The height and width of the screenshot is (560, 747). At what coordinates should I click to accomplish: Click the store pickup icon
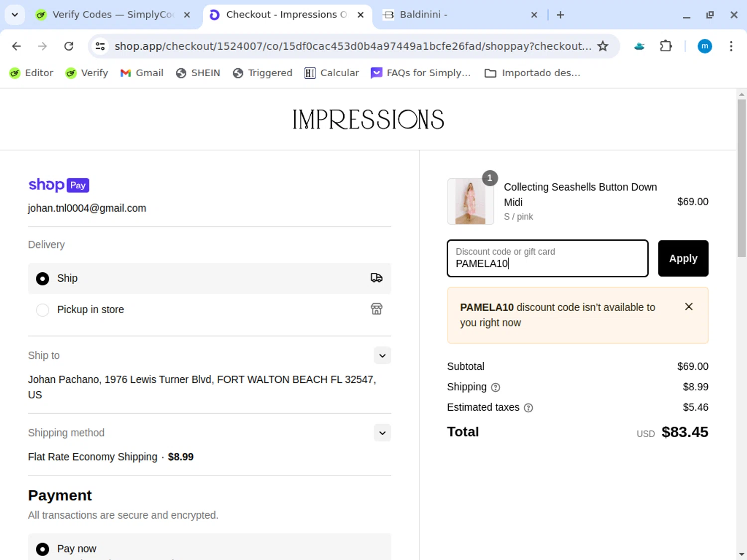376,309
